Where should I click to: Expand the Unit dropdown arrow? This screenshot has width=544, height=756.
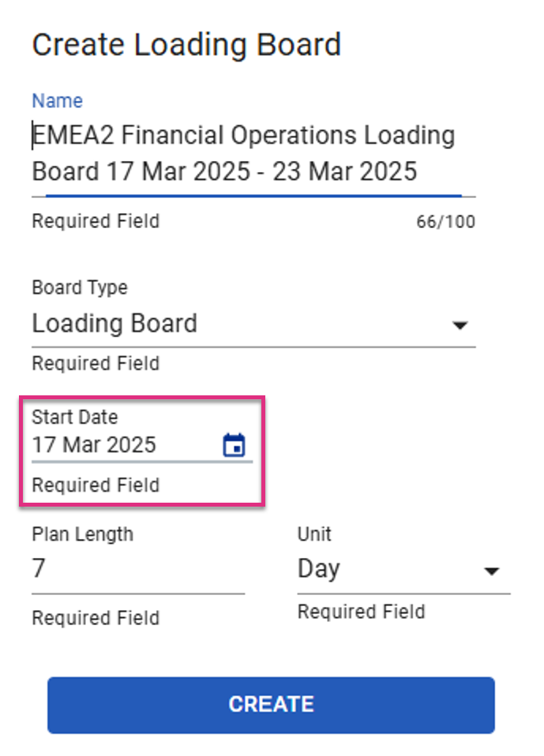tap(491, 571)
